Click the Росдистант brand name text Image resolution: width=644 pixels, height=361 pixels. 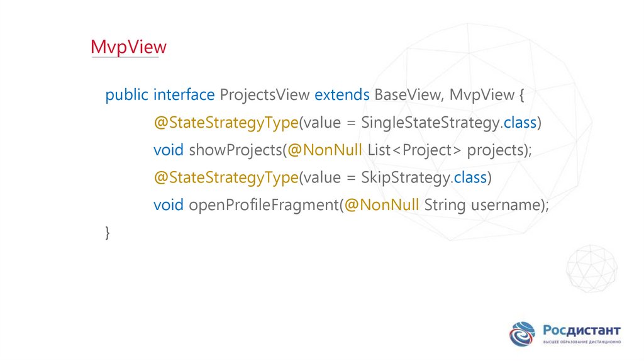[x=581, y=330]
